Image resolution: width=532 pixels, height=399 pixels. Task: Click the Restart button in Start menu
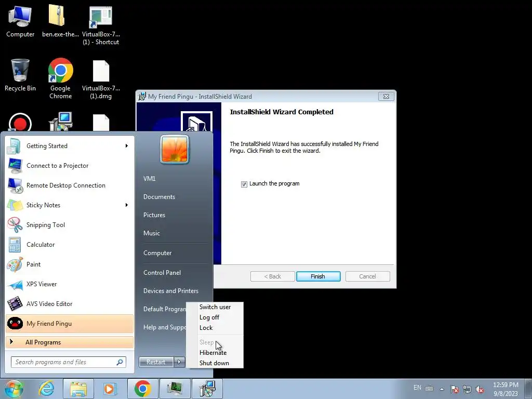tap(156, 362)
